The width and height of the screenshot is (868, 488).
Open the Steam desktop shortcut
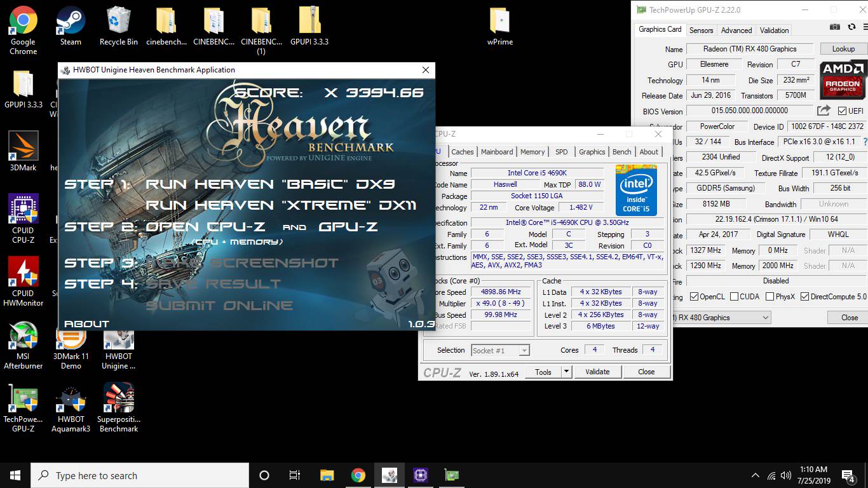(71, 26)
